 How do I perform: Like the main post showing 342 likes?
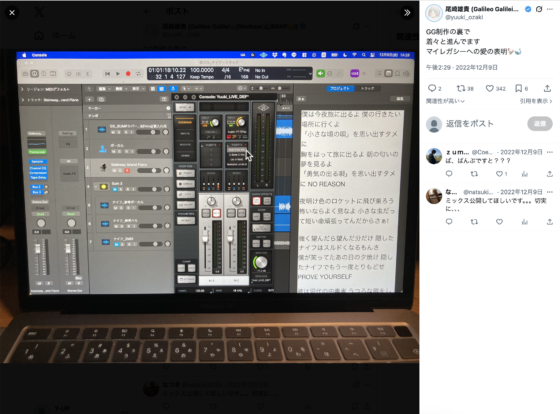(x=490, y=88)
